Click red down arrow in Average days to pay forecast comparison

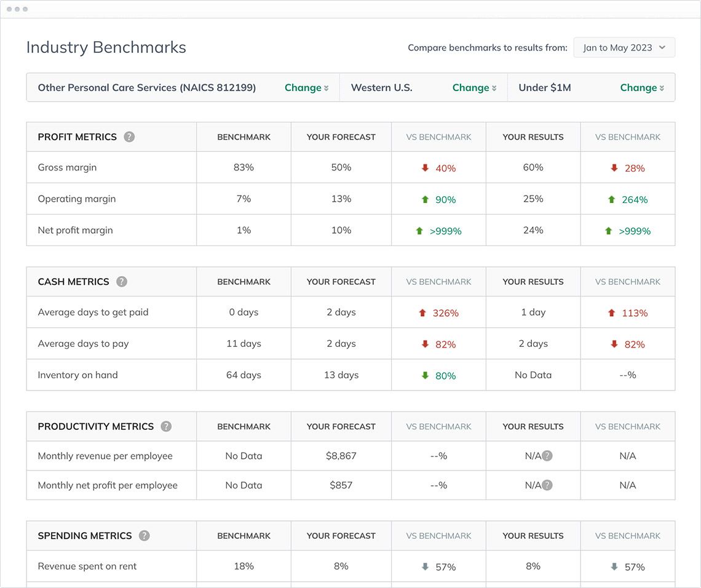click(x=425, y=344)
